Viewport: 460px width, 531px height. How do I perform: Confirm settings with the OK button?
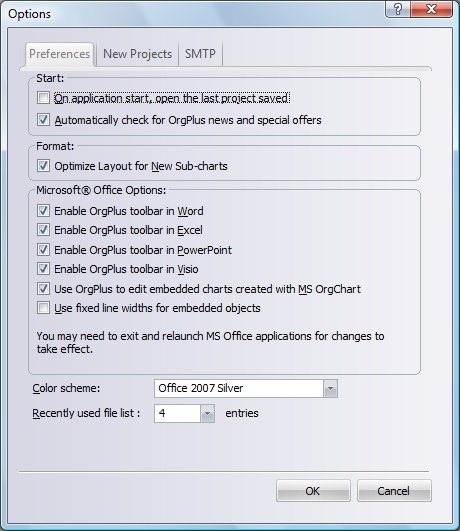click(x=313, y=491)
